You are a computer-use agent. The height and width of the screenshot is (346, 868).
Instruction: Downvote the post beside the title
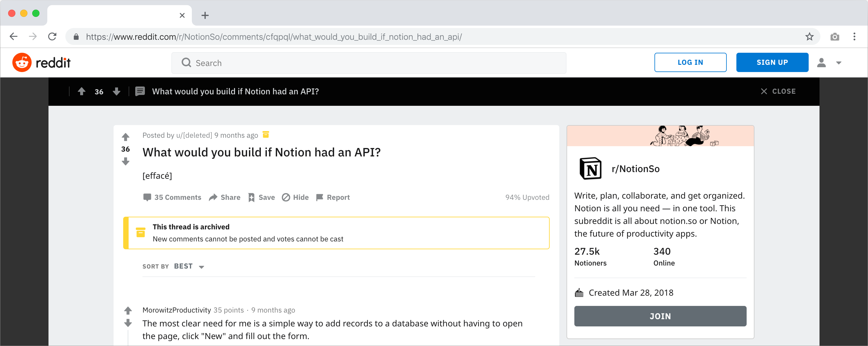(126, 162)
